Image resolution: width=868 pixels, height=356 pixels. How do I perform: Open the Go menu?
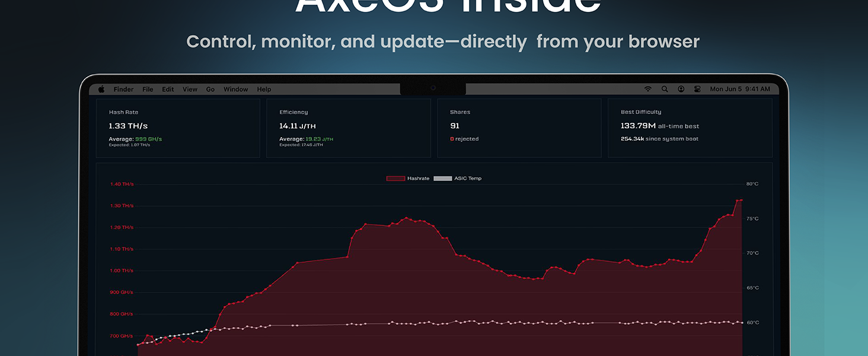tap(210, 90)
